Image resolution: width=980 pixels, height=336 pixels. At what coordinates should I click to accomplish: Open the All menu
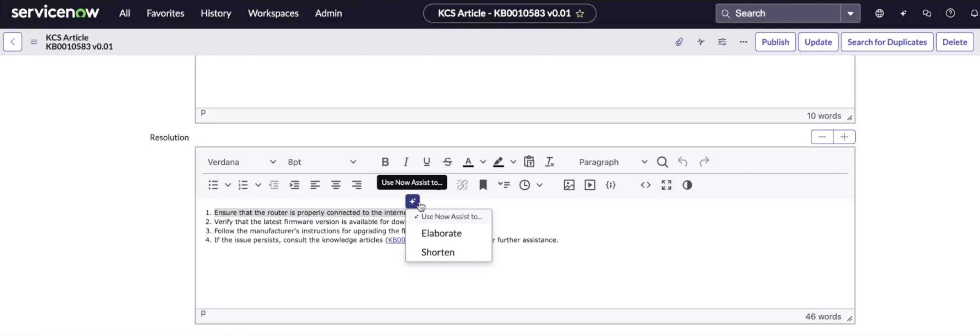pos(124,13)
